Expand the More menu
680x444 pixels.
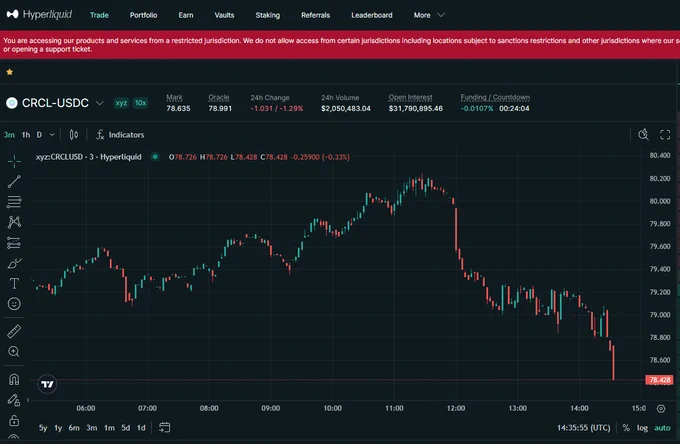429,15
